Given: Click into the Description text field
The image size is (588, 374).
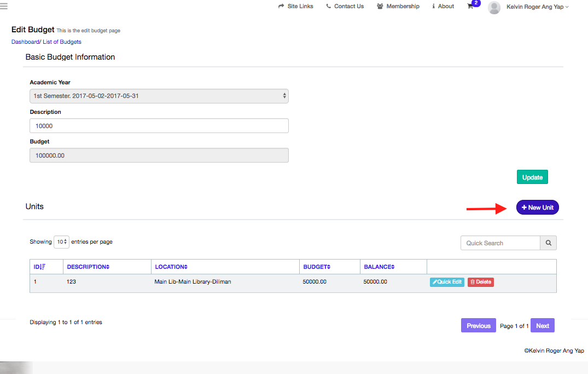Looking at the screenshot, I should 159,126.
